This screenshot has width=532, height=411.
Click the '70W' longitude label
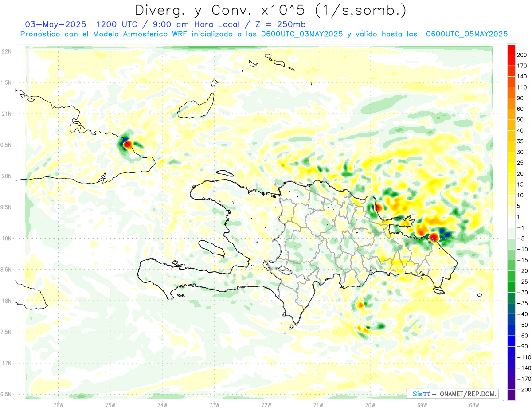370,405
